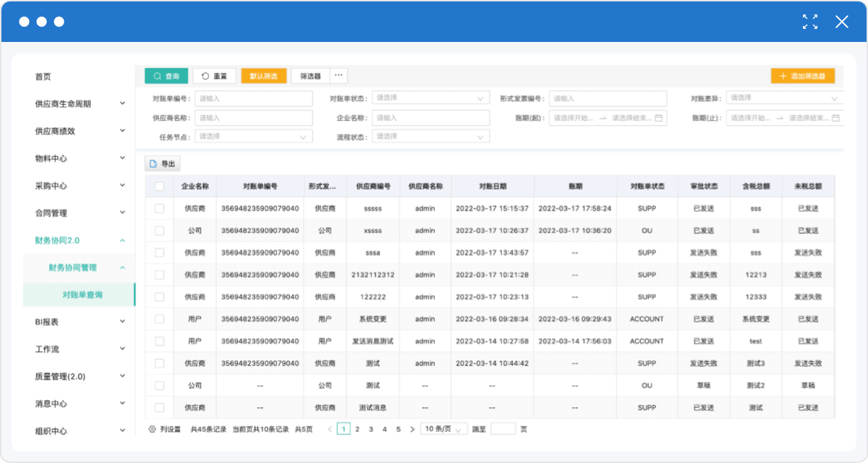Check the row dated 2022-03-17 10:23:13
Screen dimensions: 868x463
point(159,297)
